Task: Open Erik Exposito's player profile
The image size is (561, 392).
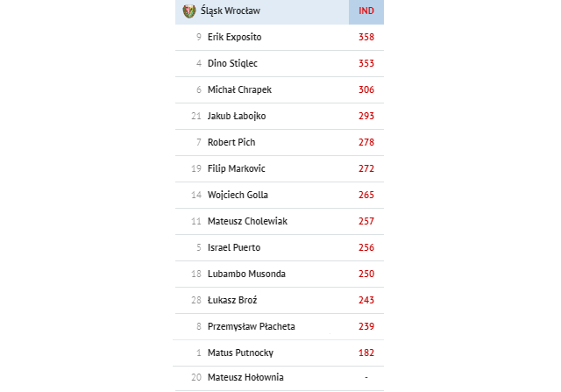Action: 234,37
